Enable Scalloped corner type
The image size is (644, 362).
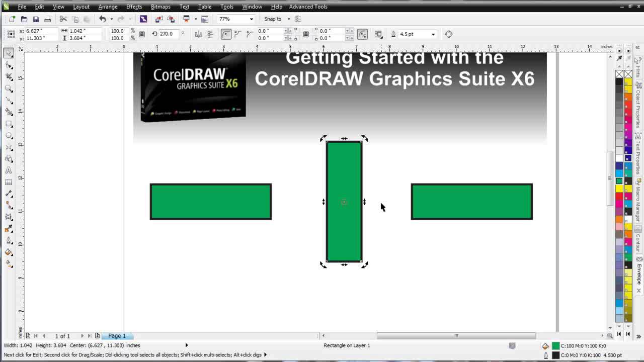(238, 34)
